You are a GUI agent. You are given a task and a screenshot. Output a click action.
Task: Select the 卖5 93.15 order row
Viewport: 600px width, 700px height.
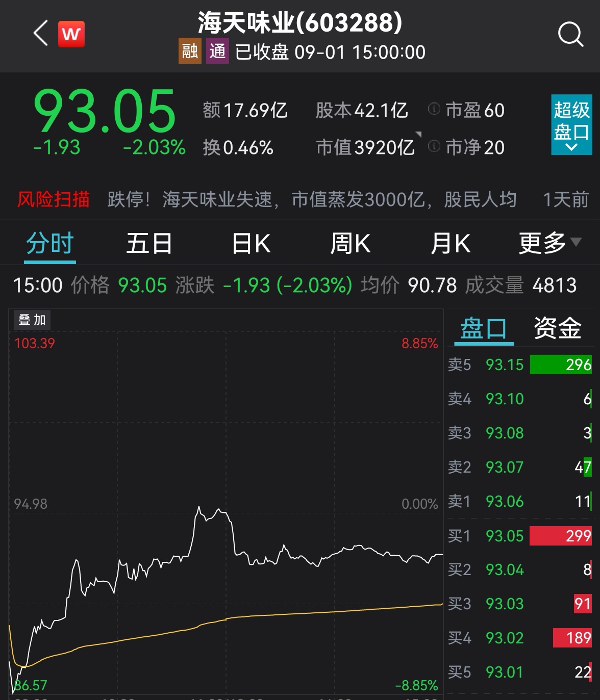[520, 365]
